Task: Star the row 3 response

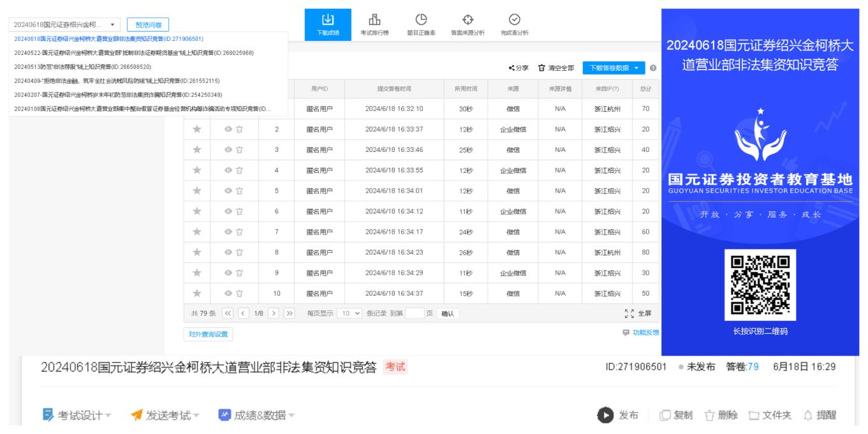Action: click(197, 150)
